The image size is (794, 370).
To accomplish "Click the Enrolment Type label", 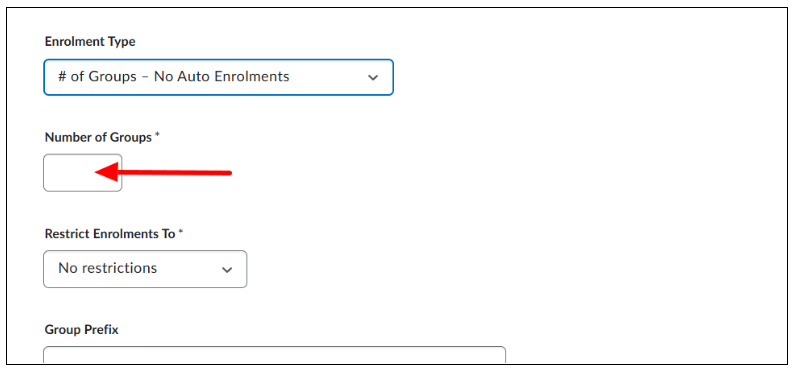I will 90,42.
